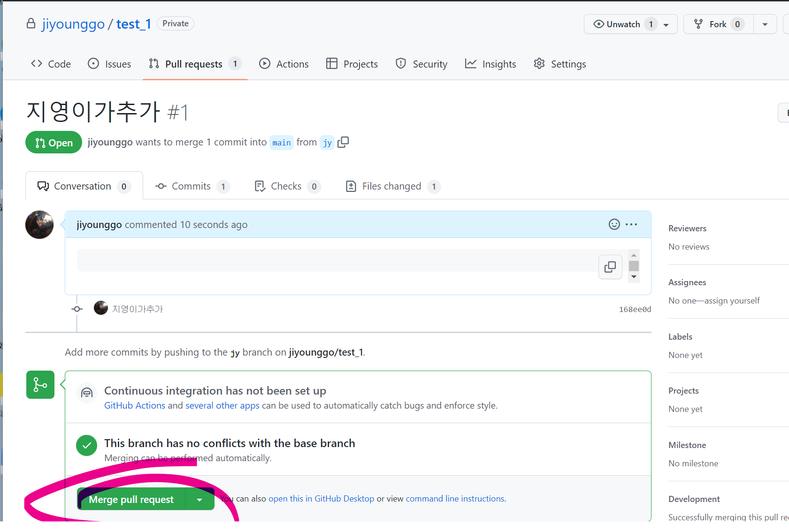Click 'open this in GitHub Desktop' link
This screenshot has width=789, height=532.
321,499
